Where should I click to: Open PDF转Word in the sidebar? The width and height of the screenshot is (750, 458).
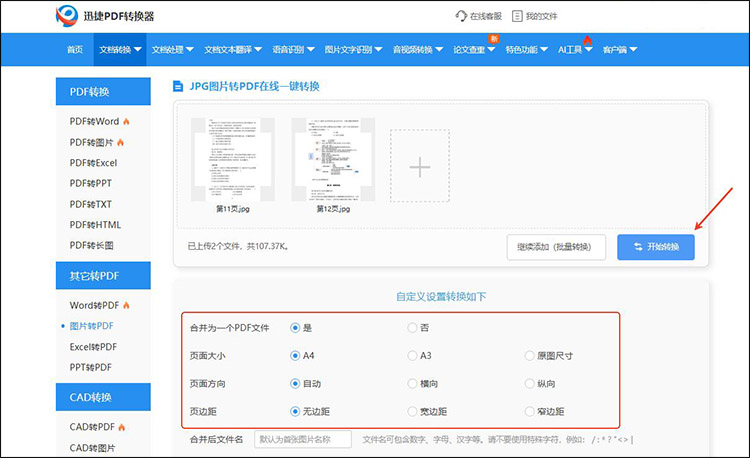click(x=94, y=121)
